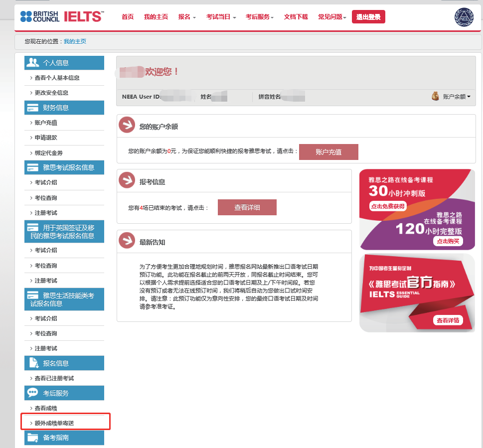Click the 备考指南 folder icon
This screenshot has width=483, height=448.
pyautogui.click(x=33, y=438)
